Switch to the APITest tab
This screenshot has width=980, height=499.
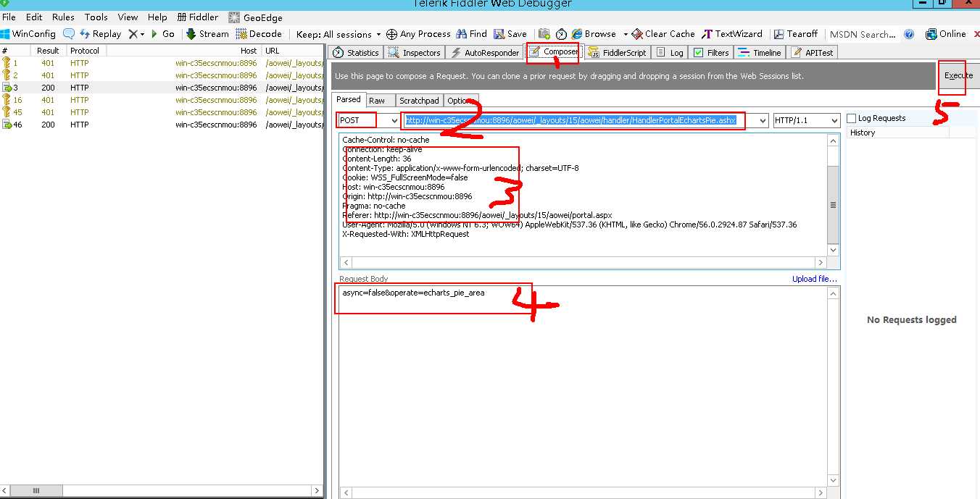(813, 52)
